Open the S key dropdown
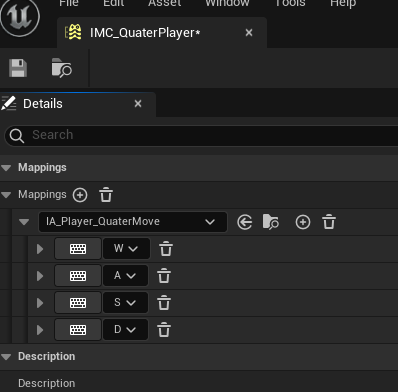 (x=125, y=303)
